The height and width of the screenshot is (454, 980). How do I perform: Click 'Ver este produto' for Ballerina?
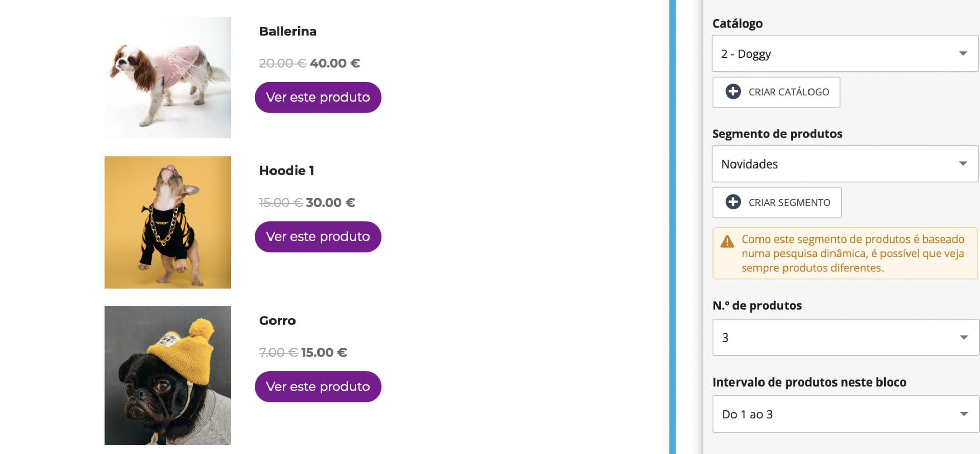coord(318,97)
